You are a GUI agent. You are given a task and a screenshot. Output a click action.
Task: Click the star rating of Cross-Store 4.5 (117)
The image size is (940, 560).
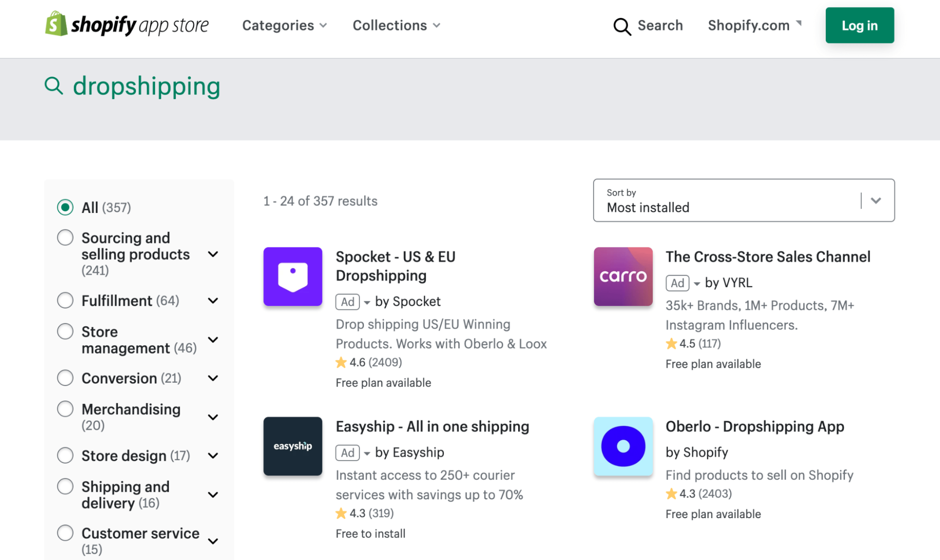(x=694, y=344)
